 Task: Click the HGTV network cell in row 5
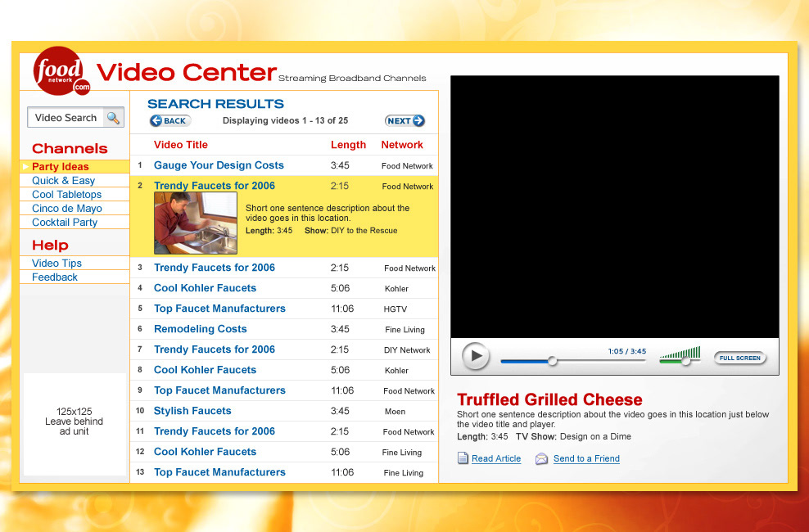(x=395, y=309)
